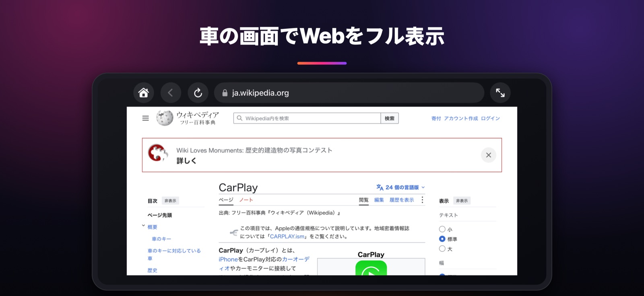Open the アカウント作成 link

[x=461, y=118]
